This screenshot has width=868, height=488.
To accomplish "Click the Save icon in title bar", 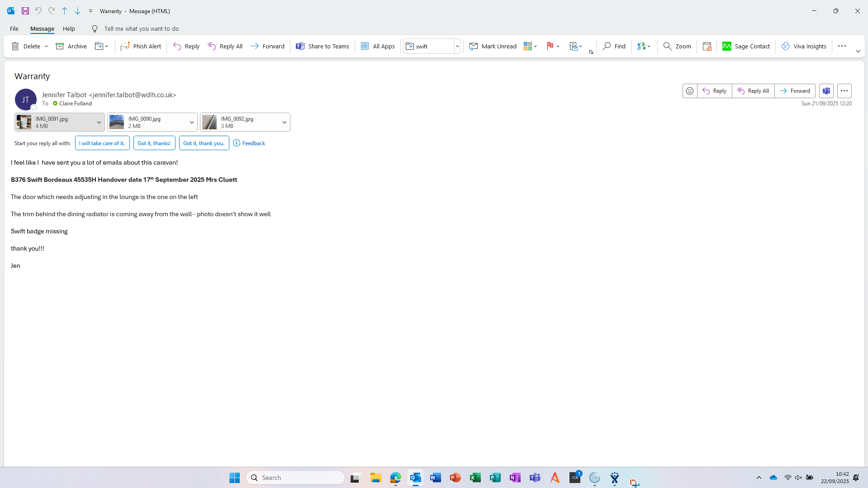I will [25, 11].
